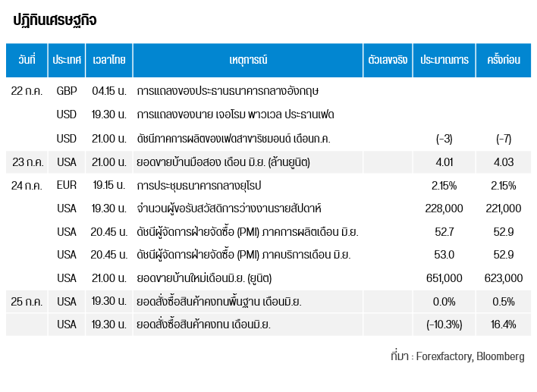537x392 pixels.
Task: Click the ครั้งก่อน column header
Action: (x=504, y=59)
